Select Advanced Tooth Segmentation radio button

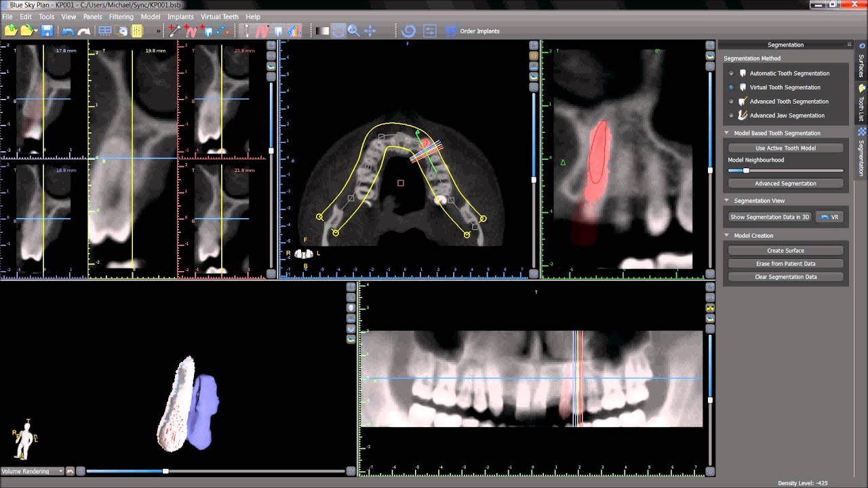pos(731,102)
